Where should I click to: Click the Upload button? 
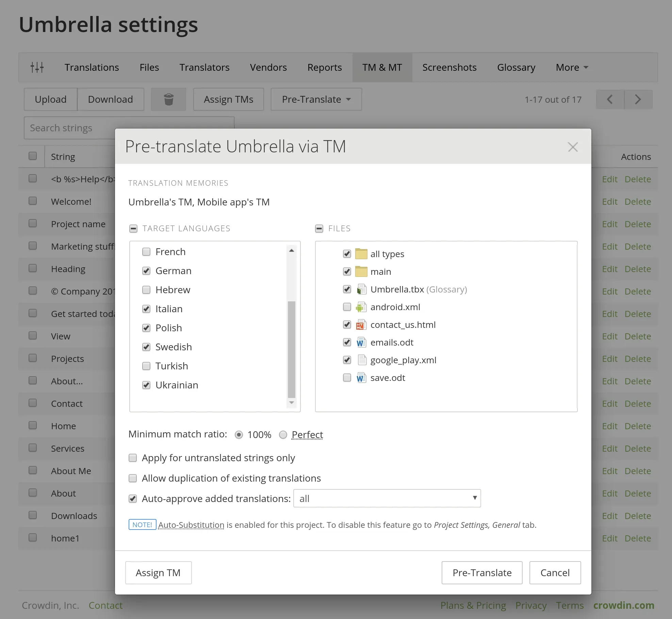(x=51, y=99)
